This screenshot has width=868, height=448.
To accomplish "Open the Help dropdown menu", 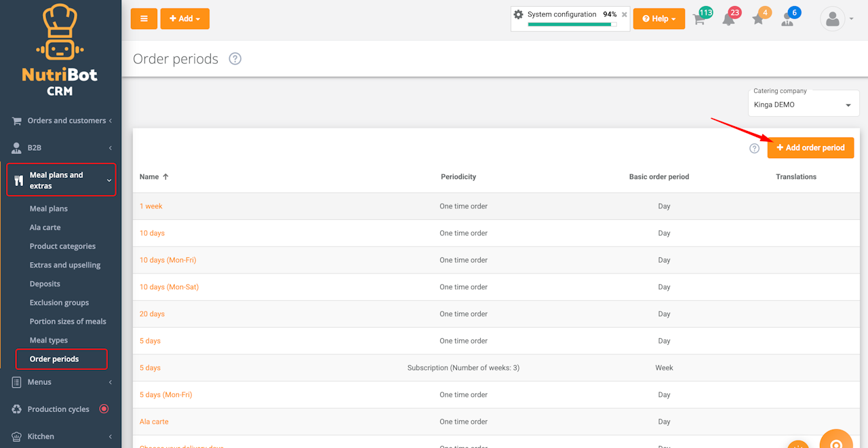I will [x=658, y=19].
